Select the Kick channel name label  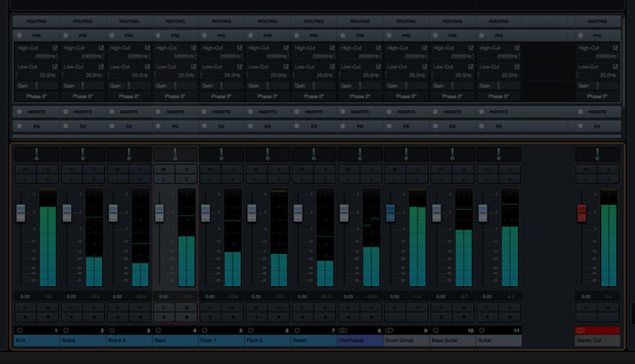36,340
